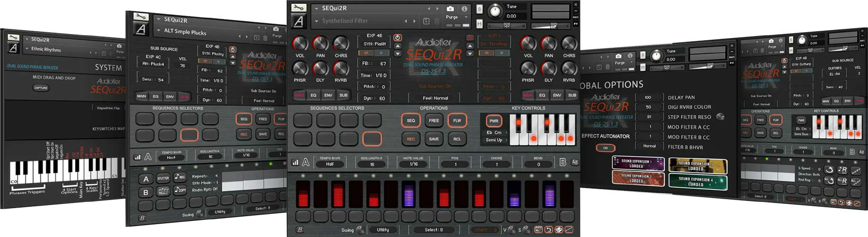
Task: Select the next instrument with the SEQui2R right arrow
Action: (x=438, y=9)
